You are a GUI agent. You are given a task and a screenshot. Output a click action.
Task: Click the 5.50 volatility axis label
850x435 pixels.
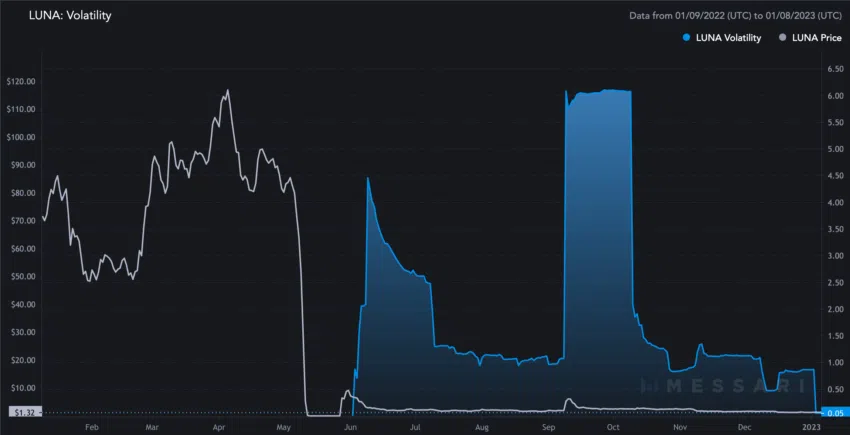click(835, 123)
